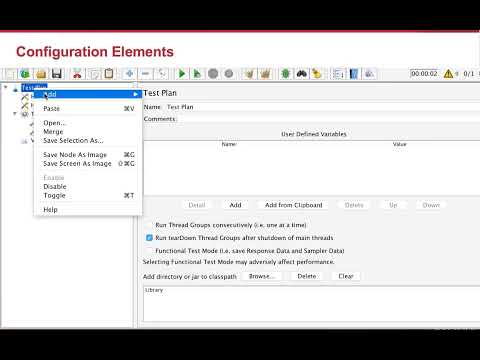Open the Function Helper list icon
The width and height of the screenshot is (480, 360).
point(338,74)
